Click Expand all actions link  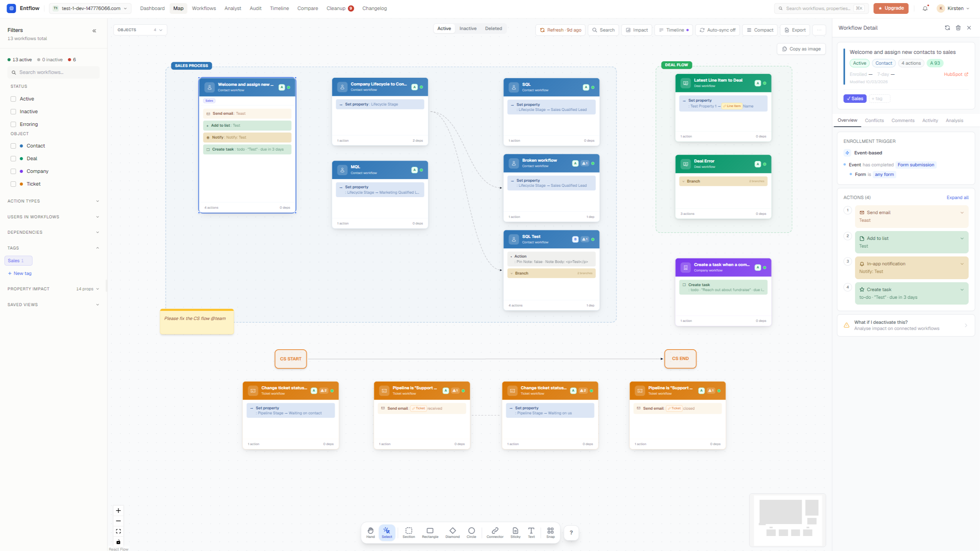(957, 198)
